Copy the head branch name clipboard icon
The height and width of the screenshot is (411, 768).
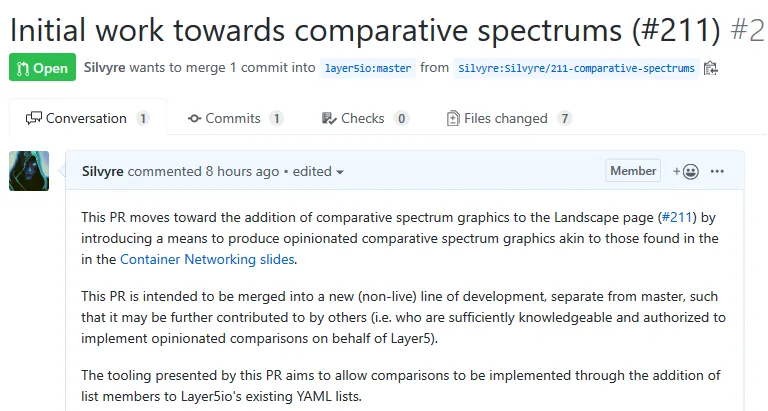tap(711, 69)
